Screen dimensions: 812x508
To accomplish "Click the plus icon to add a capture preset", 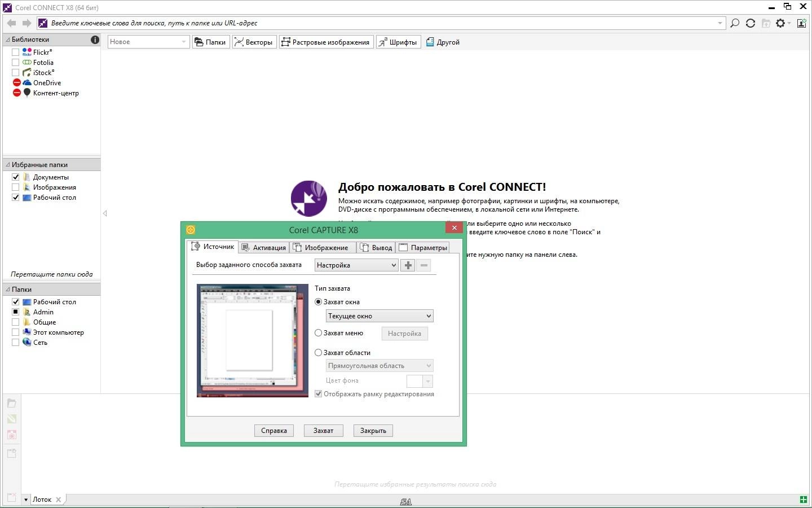I will point(408,265).
